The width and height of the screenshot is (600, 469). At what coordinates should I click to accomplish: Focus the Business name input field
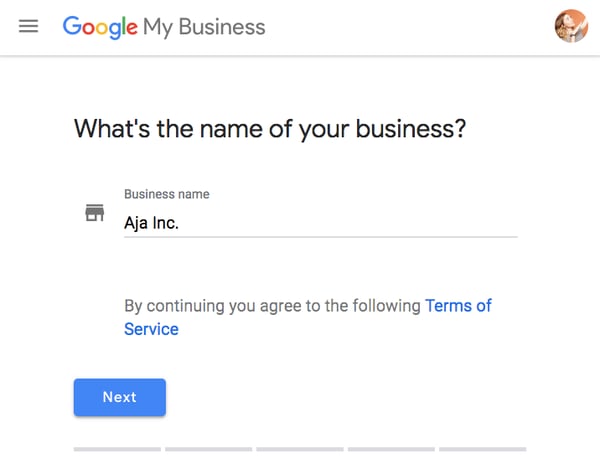tap(320, 223)
